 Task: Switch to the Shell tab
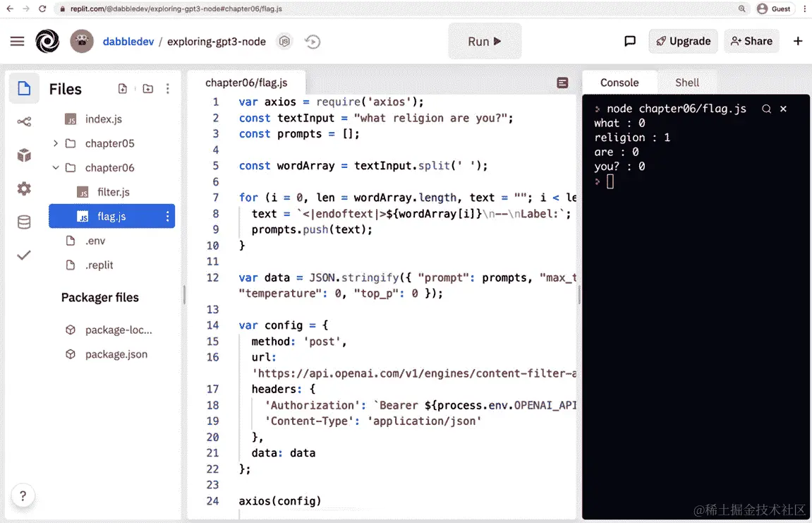click(x=686, y=83)
